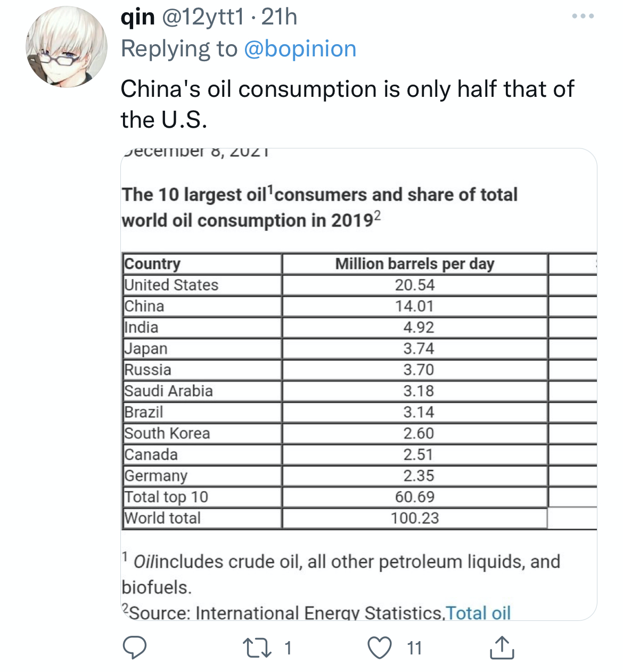Open the three-dot more options menu
The height and width of the screenshot is (672, 623).
[x=583, y=16]
